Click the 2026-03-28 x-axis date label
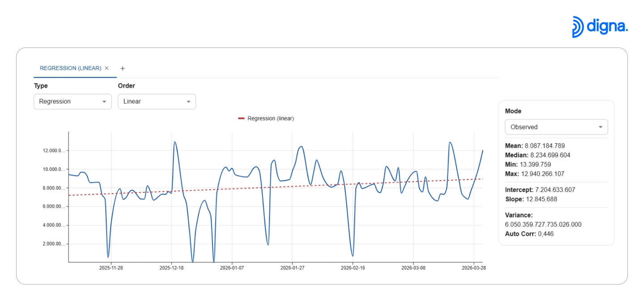 474,268
